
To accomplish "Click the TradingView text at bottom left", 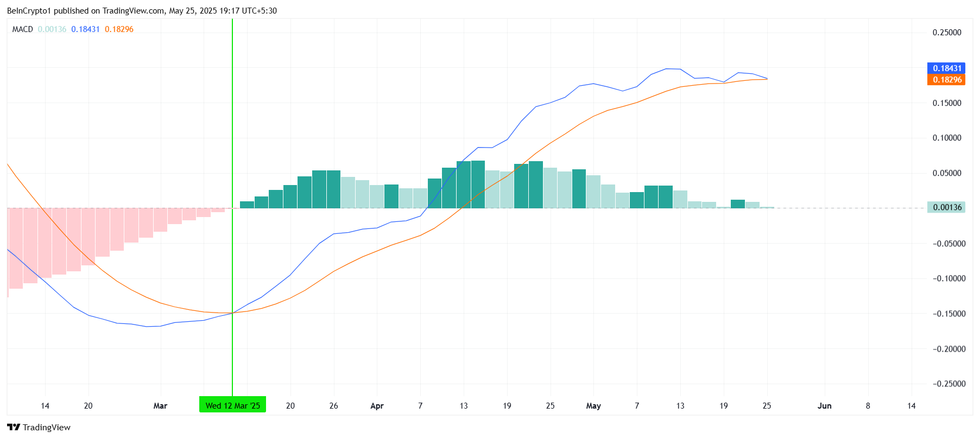I will pos(47,428).
